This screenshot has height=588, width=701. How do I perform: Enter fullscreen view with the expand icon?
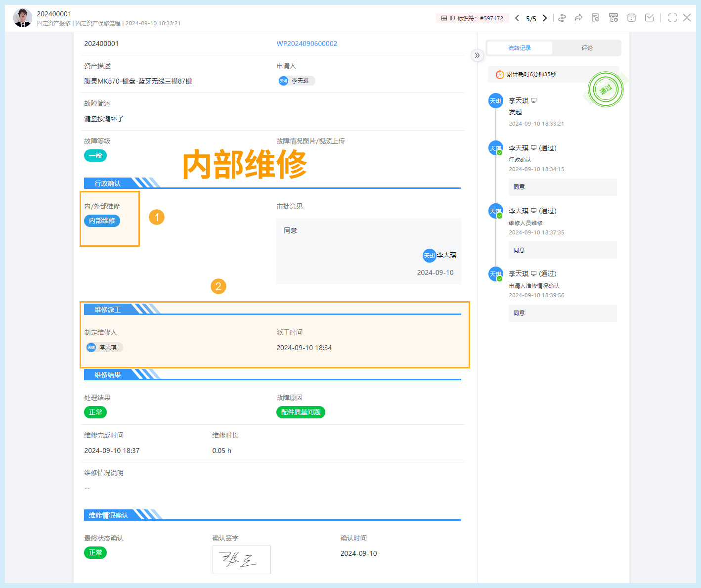click(x=672, y=17)
